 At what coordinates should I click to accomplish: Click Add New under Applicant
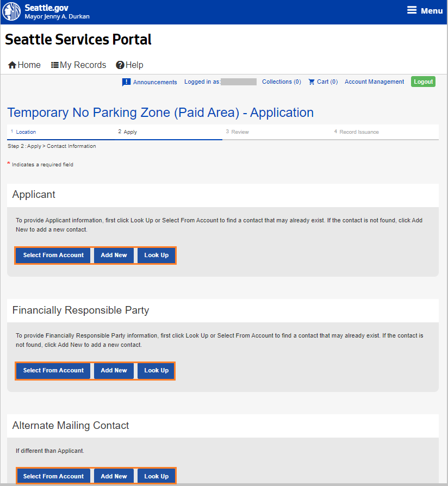coord(114,256)
